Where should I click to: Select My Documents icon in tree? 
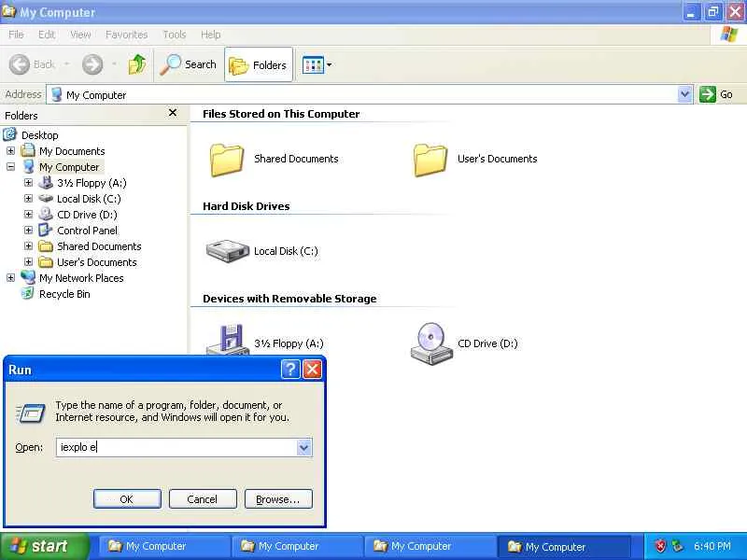[28, 151]
